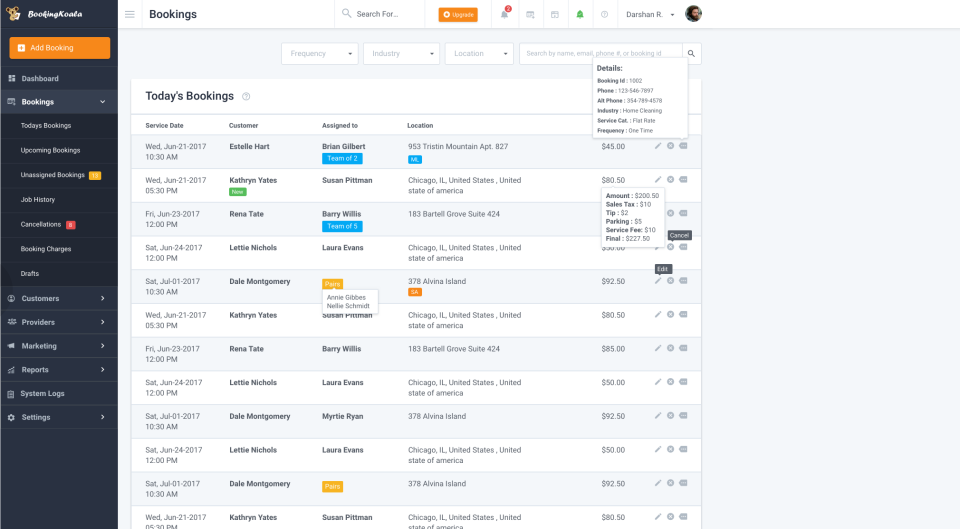The image size is (960, 529).
Task: Click the green bell icon in header
Action: 580,14
